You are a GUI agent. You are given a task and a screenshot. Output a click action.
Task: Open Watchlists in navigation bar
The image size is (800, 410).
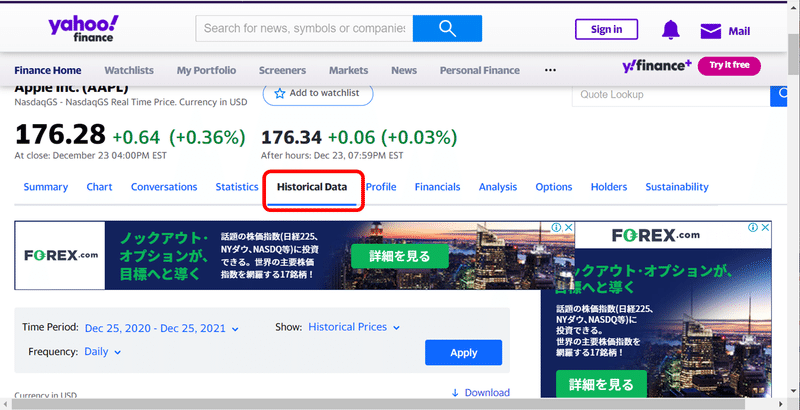129,70
